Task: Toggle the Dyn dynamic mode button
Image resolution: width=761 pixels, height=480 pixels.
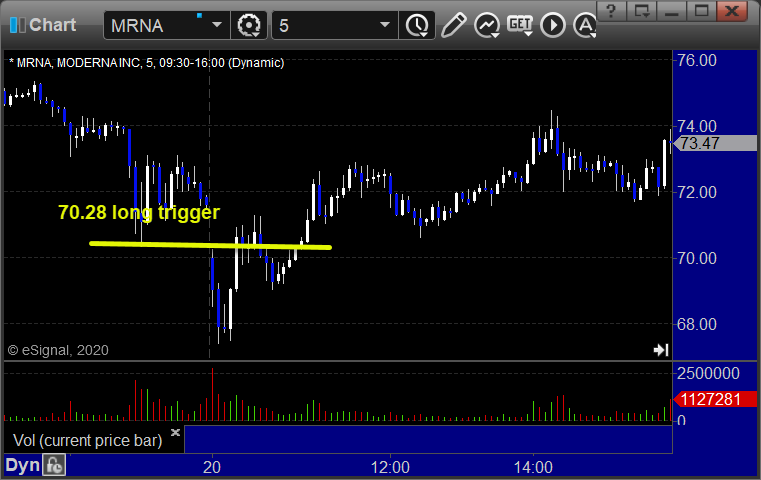Action: click(x=22, y=465)
